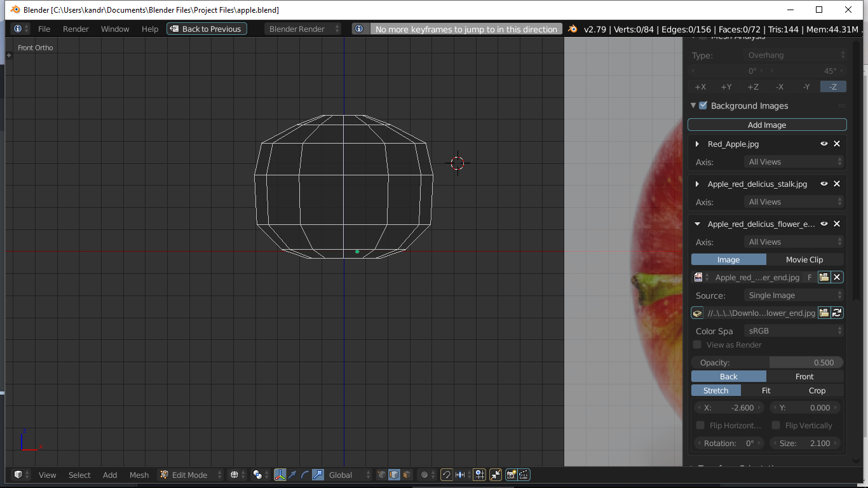Click the Back to Previous button
Image resolution: width=868 pixels, height=488 pixels.
(207, 29)
